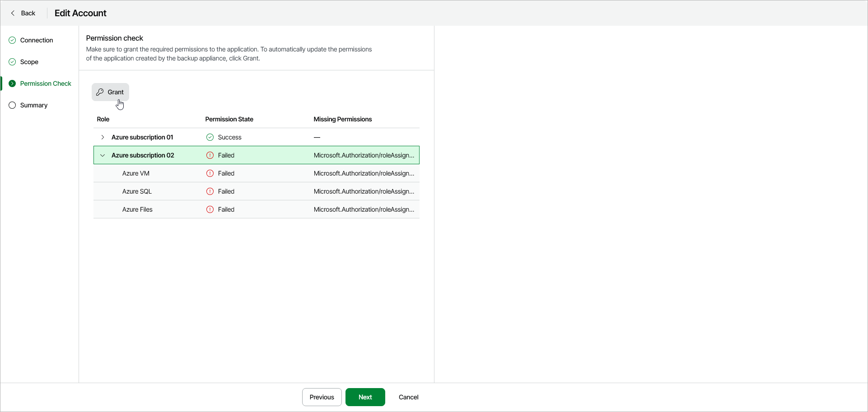The image size is (868, 412).
Task: Select the Azure VM role row
Action: pos(136,173)
